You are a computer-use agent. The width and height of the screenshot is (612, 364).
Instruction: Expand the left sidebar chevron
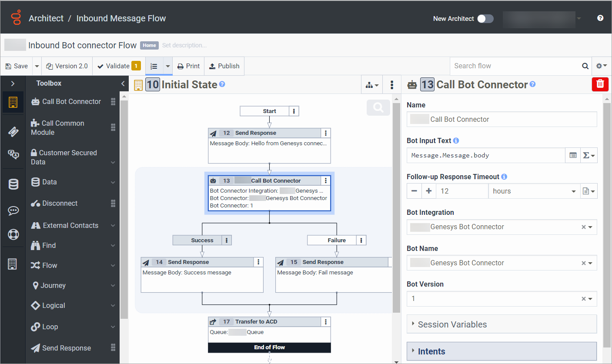point(13,83)
